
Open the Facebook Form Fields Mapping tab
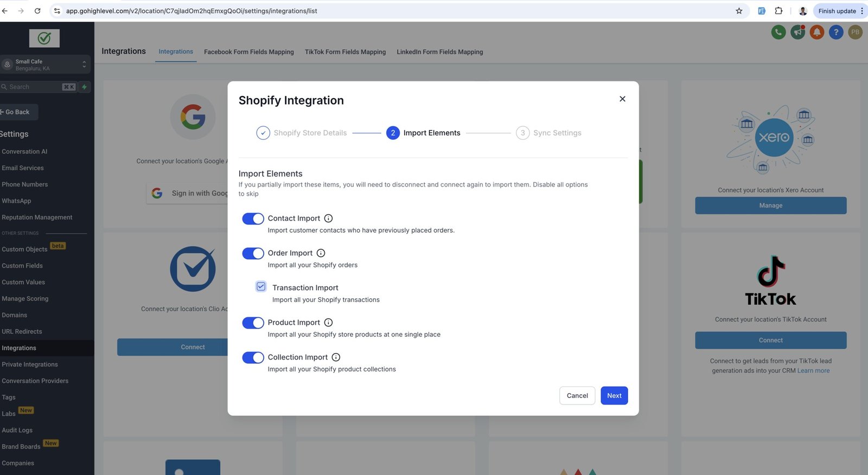[248, 52]
